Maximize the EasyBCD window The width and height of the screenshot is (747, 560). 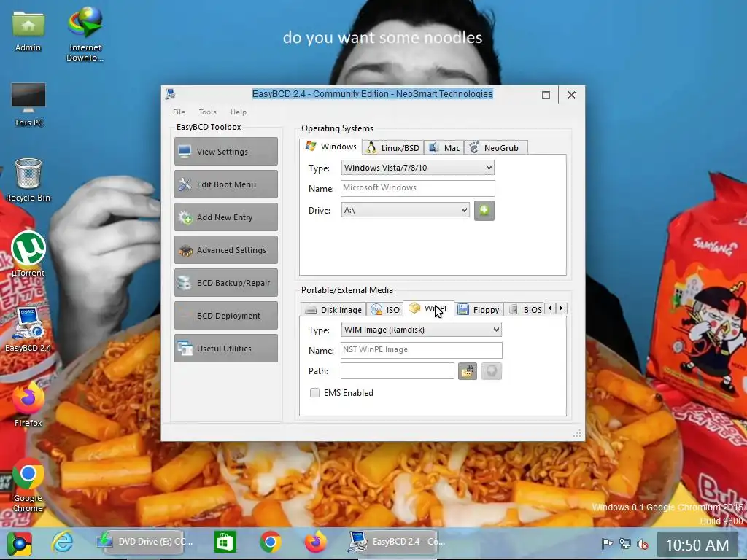click(x=546, y=95)
